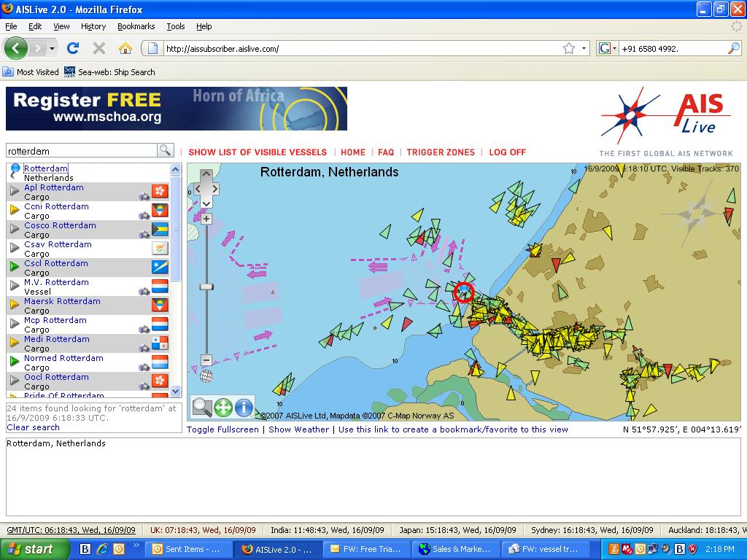Open the History menu

tap(93, 26)
